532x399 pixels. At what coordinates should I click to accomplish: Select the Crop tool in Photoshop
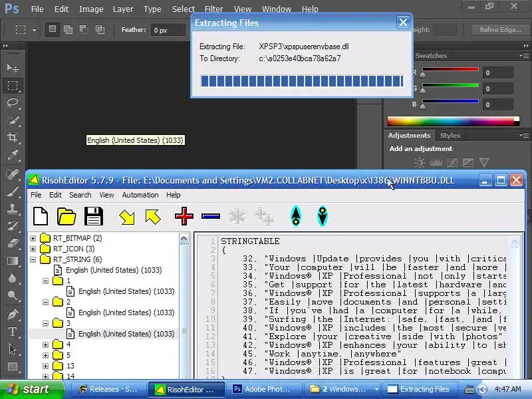[13, 138]
